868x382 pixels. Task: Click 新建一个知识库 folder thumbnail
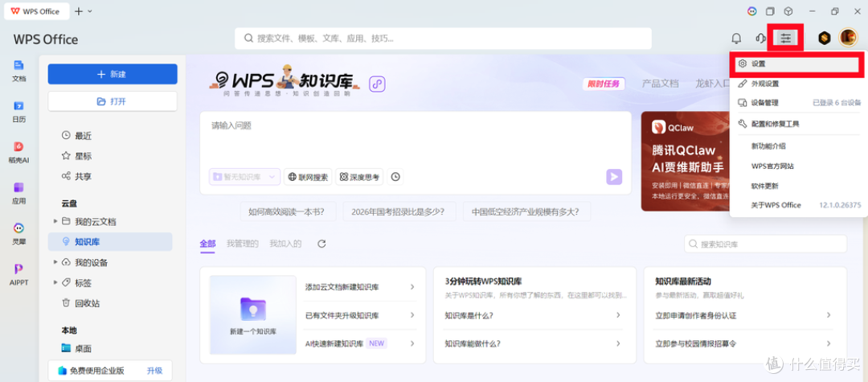click(x=253, y=315)
